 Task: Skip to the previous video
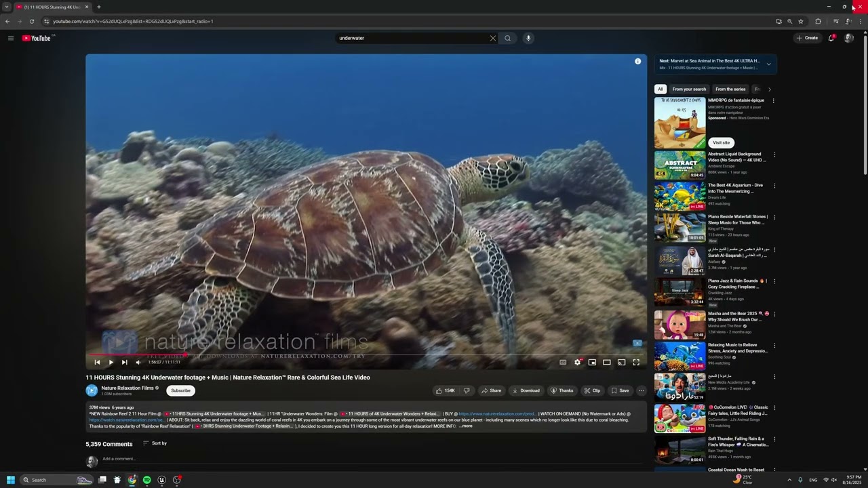[97, 362]
